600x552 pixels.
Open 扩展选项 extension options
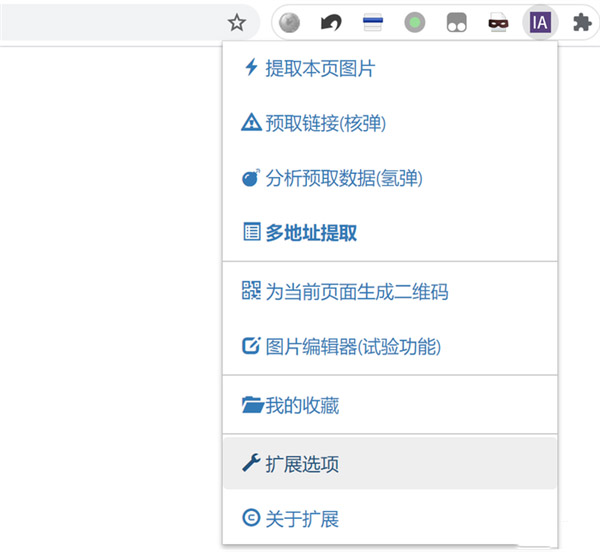pos(390,464)
